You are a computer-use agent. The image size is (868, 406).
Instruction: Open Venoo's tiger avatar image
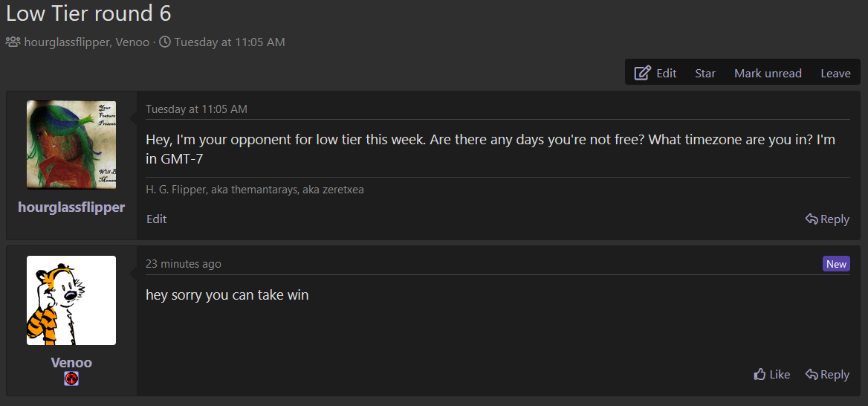pos(71,300)
